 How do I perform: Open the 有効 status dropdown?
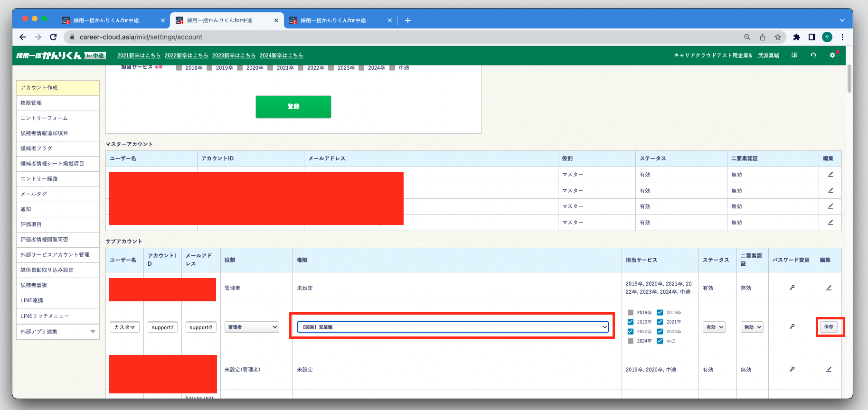tap(714, 327)
